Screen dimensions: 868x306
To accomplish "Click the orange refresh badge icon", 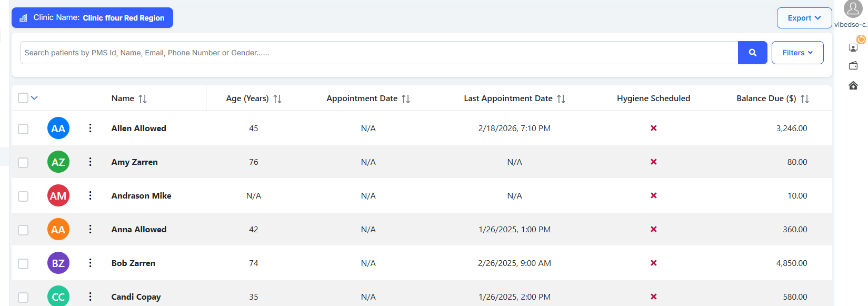I will pos(861,40).
